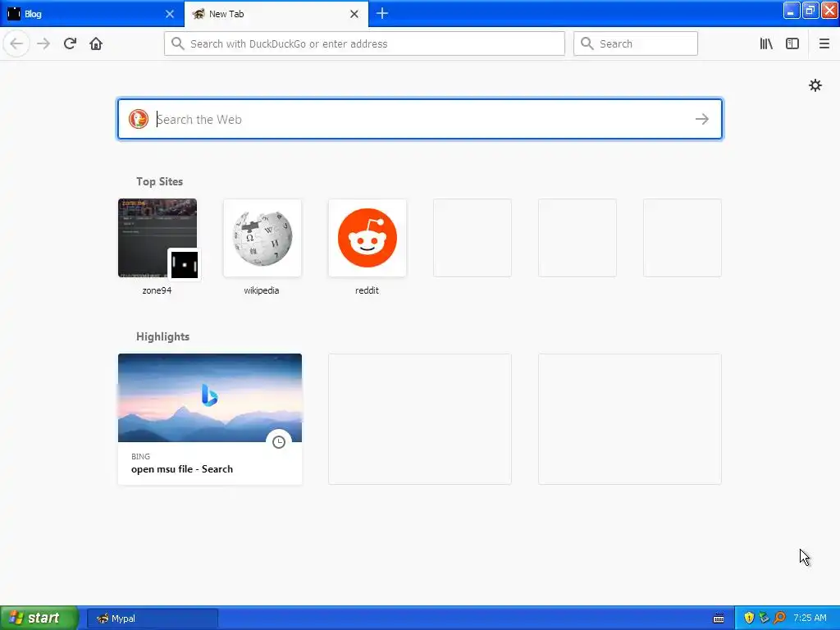Click the network connection tray icon

tap(764, 618)
